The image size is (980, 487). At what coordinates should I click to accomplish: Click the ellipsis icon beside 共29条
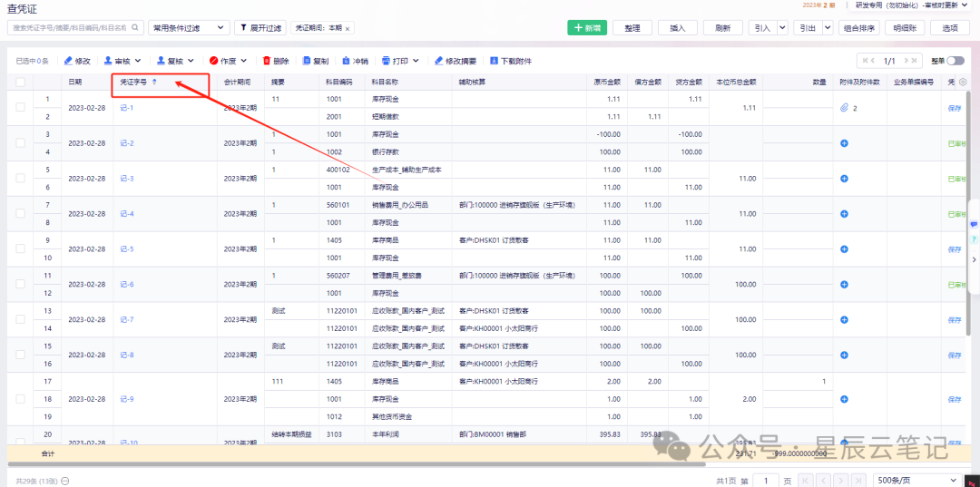pyautogui.click(x=65, y=481)
